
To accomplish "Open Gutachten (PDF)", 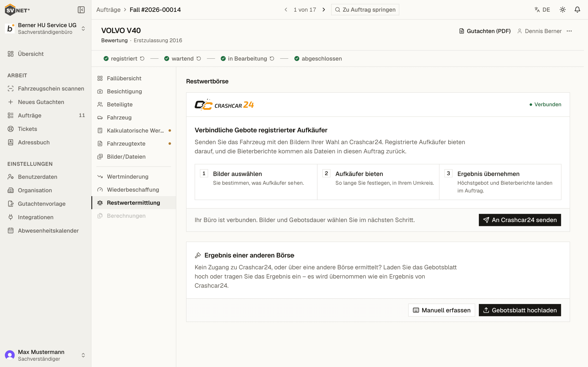I will (x=485, y=31).
